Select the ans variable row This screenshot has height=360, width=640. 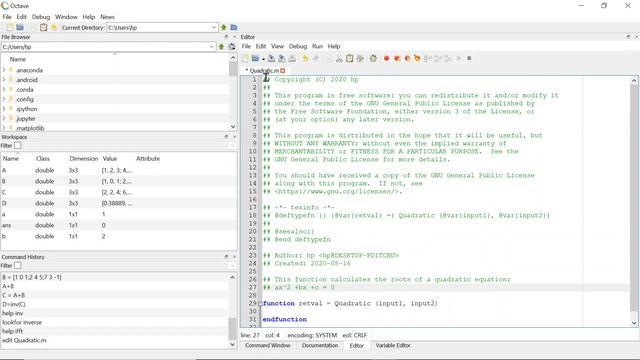point(118,225)
